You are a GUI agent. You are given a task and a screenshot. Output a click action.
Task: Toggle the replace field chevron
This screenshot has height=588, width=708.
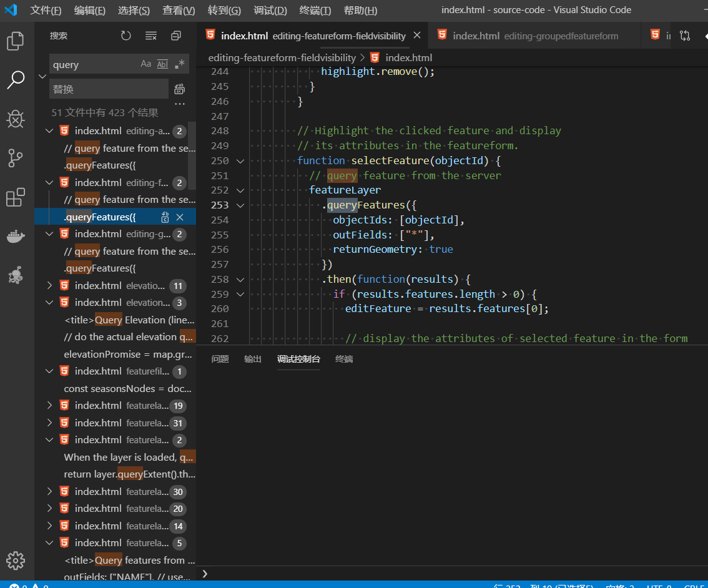point(42,76)
